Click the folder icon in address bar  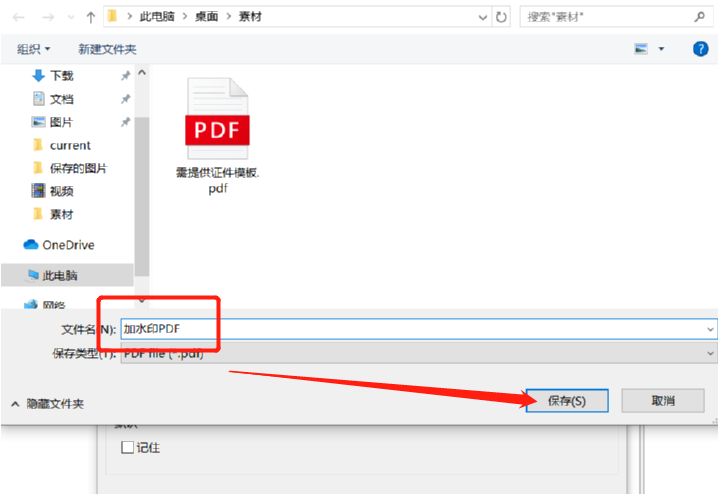[113, 16]
